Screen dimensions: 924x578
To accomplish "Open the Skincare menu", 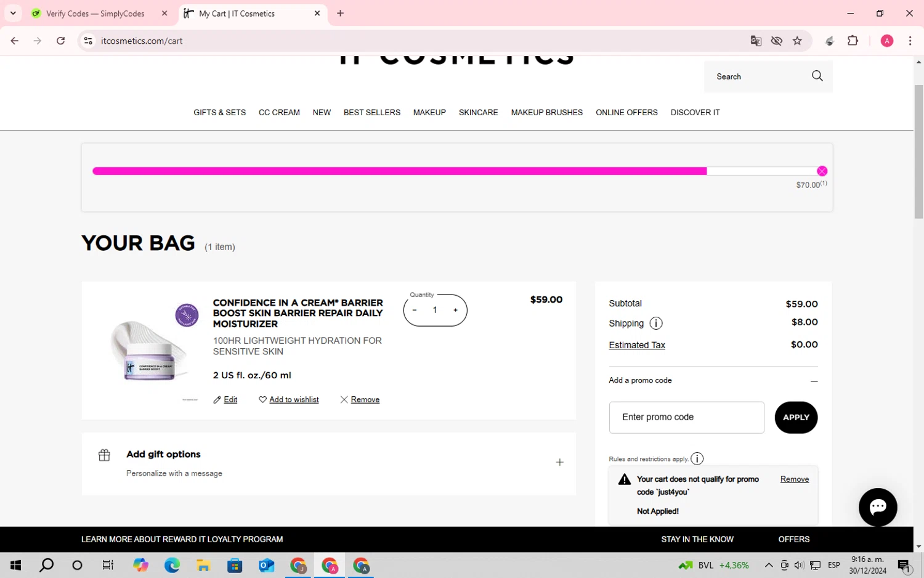I will tap(478, 112).
